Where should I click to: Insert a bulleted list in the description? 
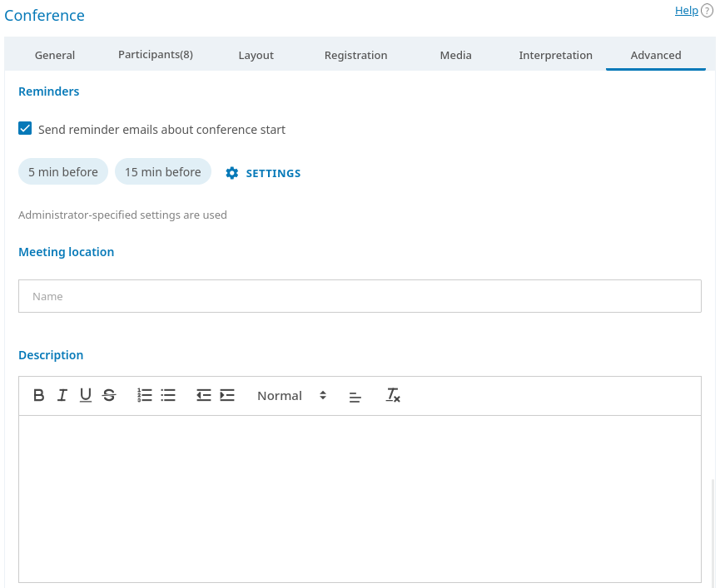(x=168, y=396)
